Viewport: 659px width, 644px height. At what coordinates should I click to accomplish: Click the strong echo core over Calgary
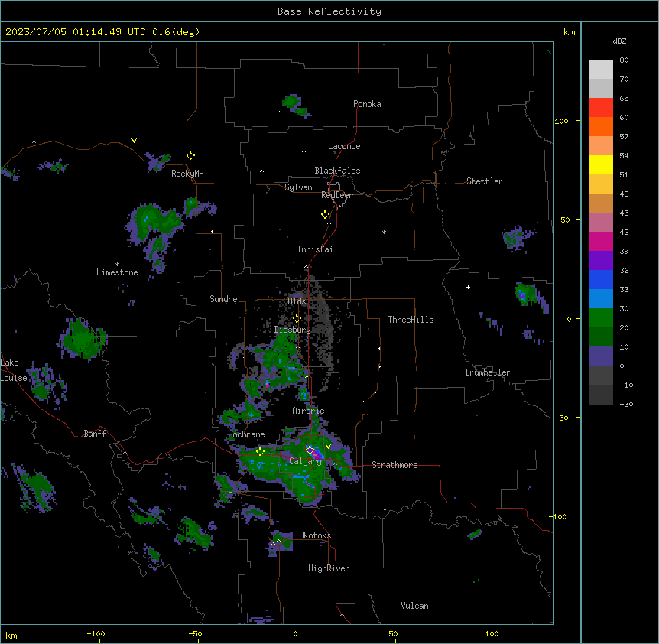pyautogui.click(x=315, y=453)
